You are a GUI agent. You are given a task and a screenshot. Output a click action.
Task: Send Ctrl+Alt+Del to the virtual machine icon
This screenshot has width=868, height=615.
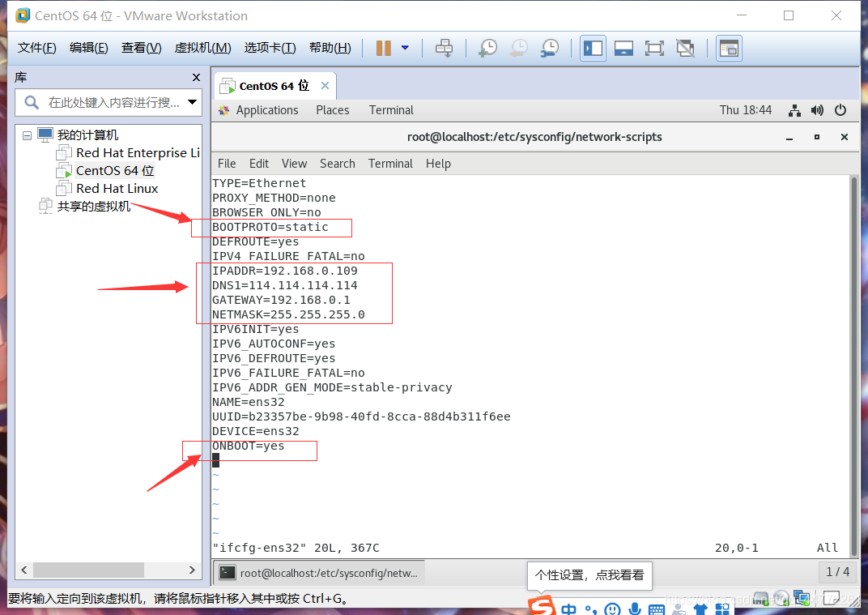pos(444,48)
